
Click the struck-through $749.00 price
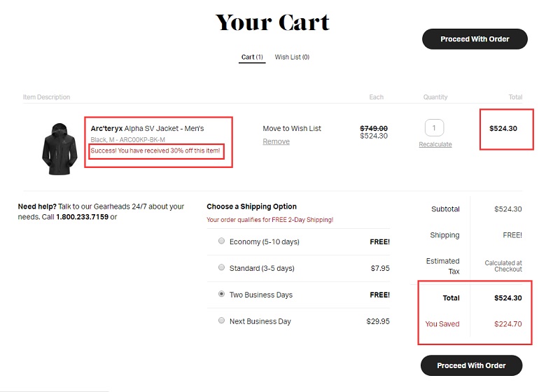click(x=374, y=128)
